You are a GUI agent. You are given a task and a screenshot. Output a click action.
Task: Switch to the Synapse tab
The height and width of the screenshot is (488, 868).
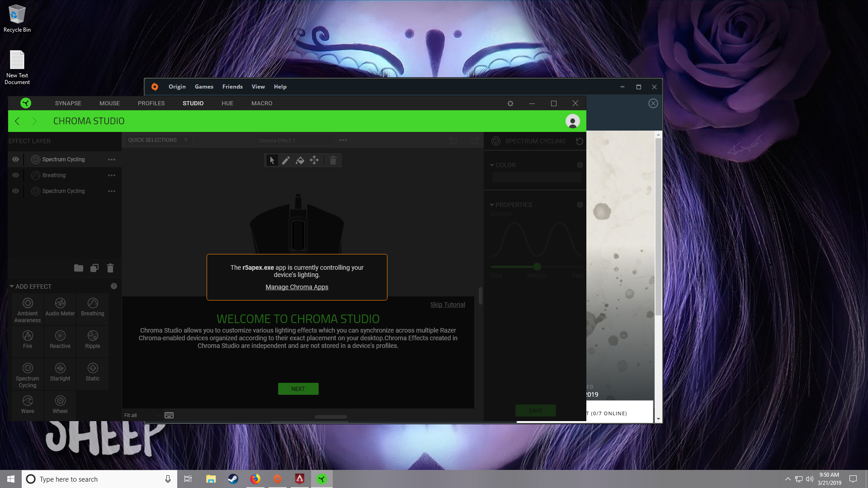[x=68, y=103]
